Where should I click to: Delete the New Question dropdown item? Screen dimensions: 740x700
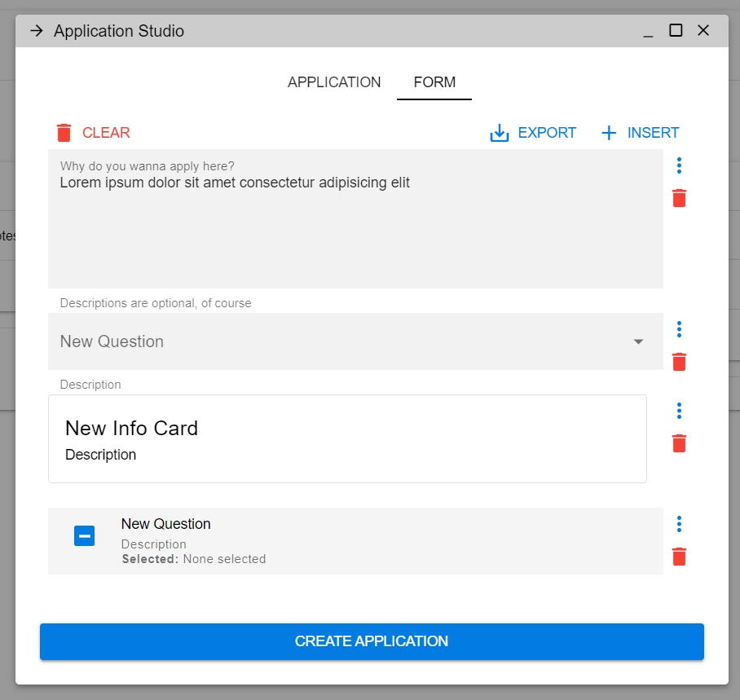tap(679, 362)
